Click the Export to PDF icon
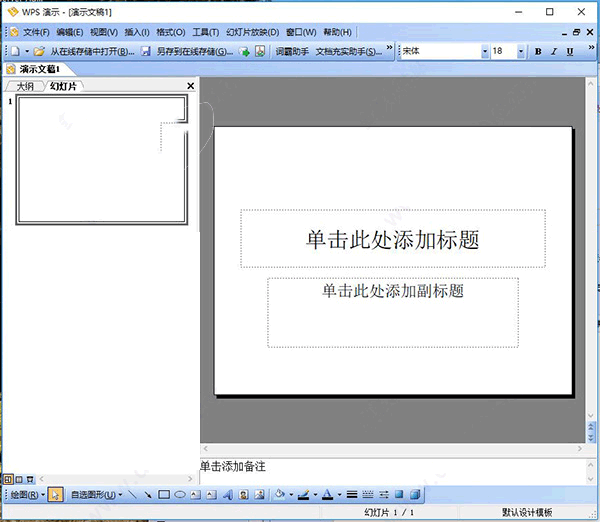 coord(260,51)
